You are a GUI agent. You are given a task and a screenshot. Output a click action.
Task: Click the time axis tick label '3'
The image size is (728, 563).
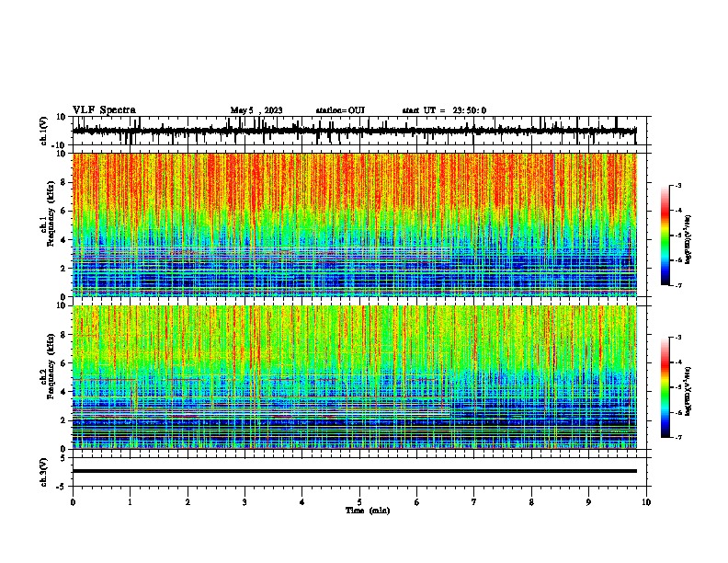[x=245, y=502]
